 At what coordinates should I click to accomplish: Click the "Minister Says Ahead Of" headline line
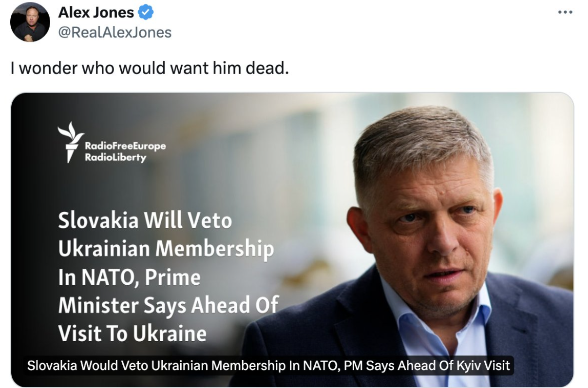click(168, 305)
